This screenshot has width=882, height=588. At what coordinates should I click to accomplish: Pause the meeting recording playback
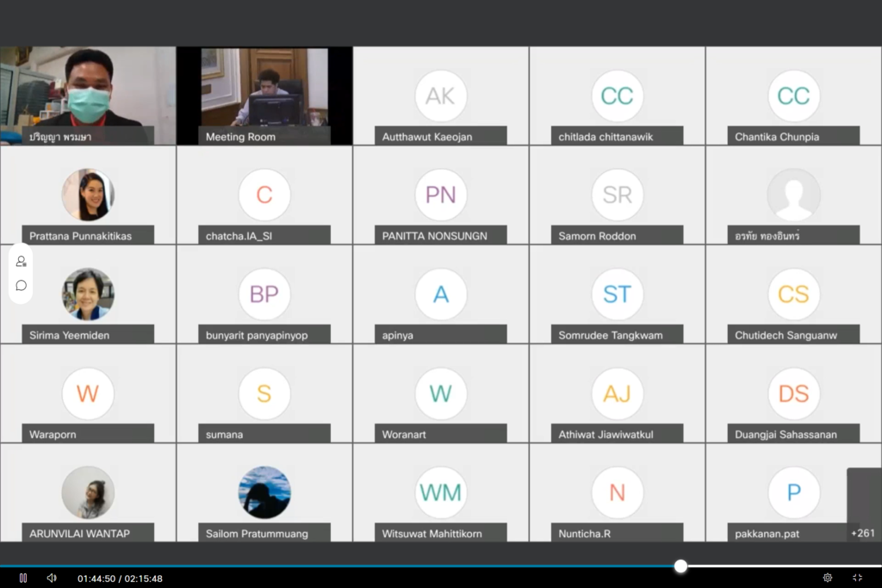coord(23,578)
